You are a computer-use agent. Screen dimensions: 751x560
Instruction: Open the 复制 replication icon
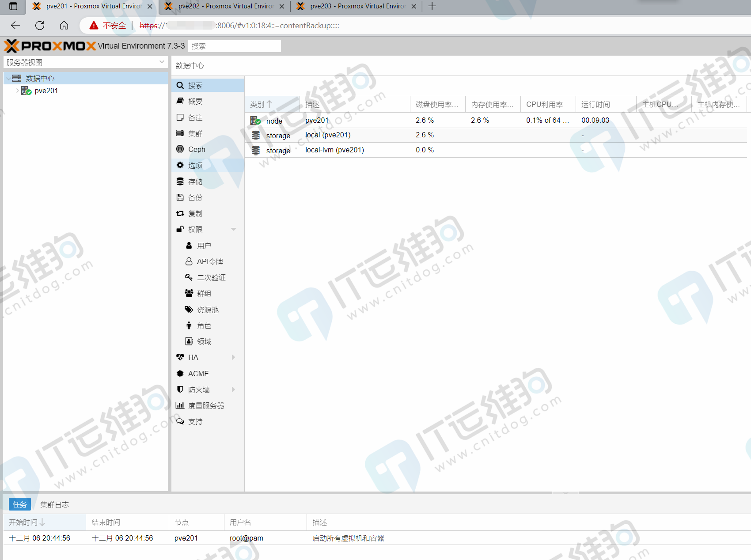(180, 213)
